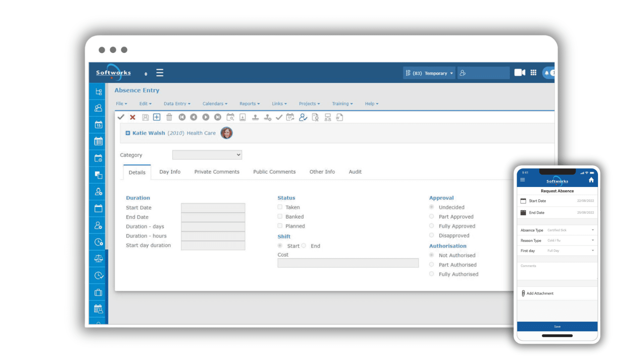
Task: Click the save/confirm checkmark icon
Action: 120,117
